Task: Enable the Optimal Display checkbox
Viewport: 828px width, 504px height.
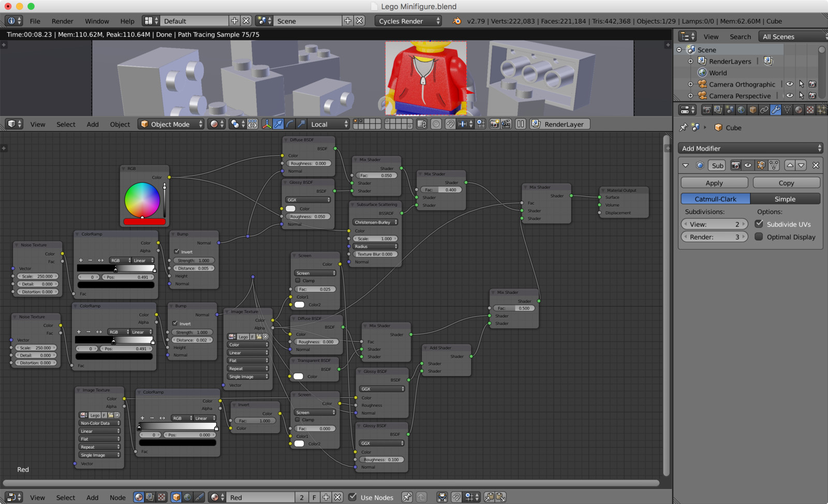Action: point(759,236)
